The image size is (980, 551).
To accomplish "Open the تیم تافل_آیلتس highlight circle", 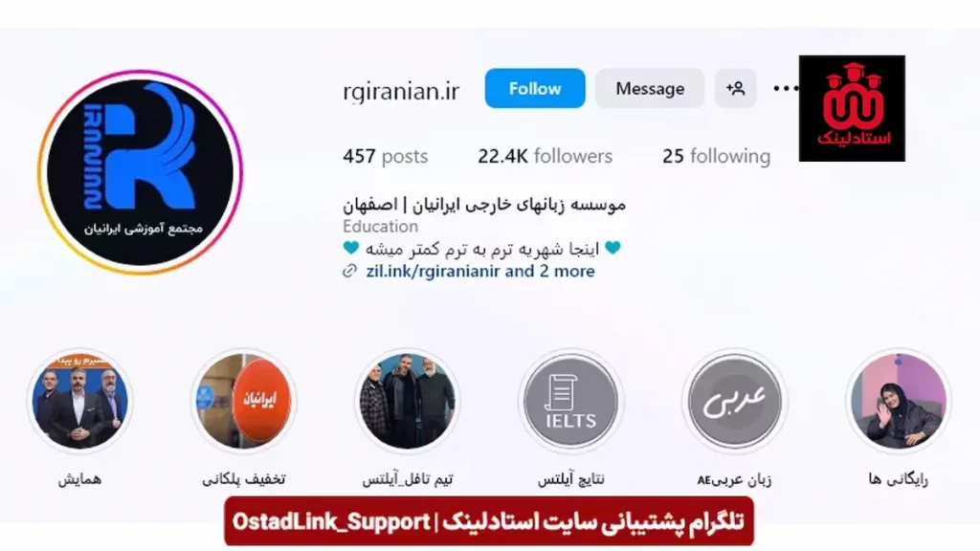I will [x=407, y=401].
